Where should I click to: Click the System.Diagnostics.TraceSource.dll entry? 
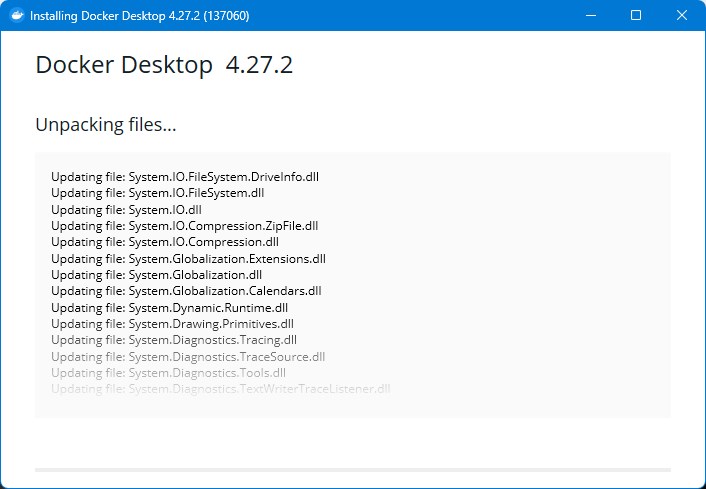point(188,357)
